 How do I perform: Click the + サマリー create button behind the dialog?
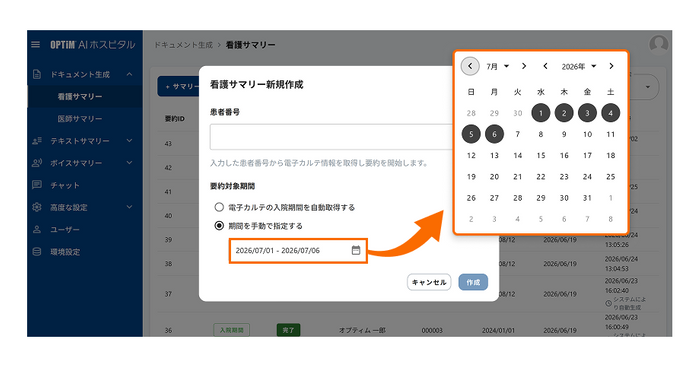178,86
